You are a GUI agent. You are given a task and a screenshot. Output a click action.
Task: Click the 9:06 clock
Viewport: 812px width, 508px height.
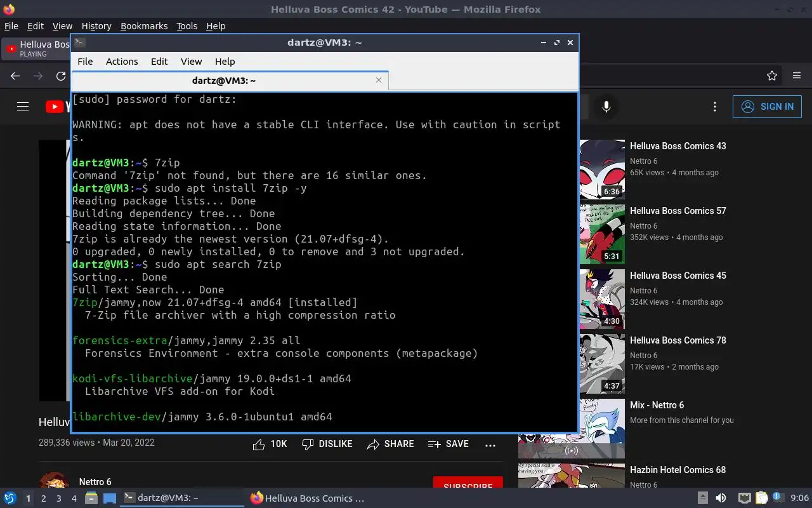coord(799,498)
